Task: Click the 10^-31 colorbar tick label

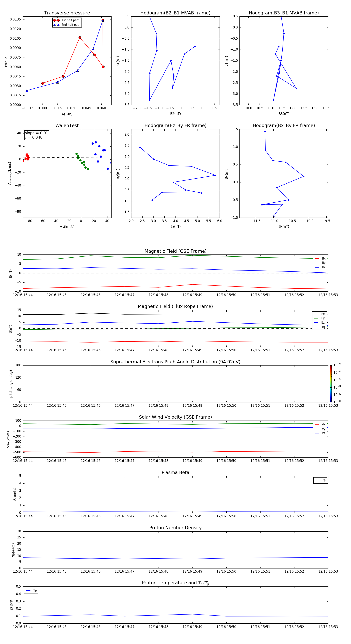Action: [337, 402]
